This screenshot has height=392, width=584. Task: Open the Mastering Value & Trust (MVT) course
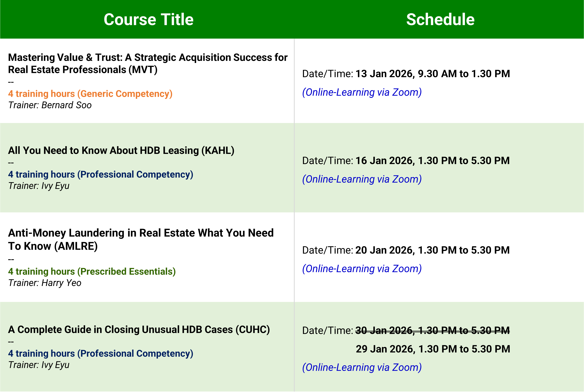pyautogui.click(x=148, y=63)
